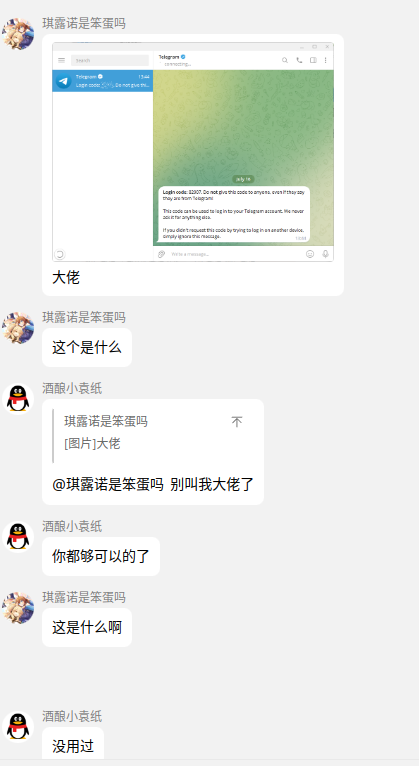Open penguin avatar next to 没用过 message

point(18,726)
